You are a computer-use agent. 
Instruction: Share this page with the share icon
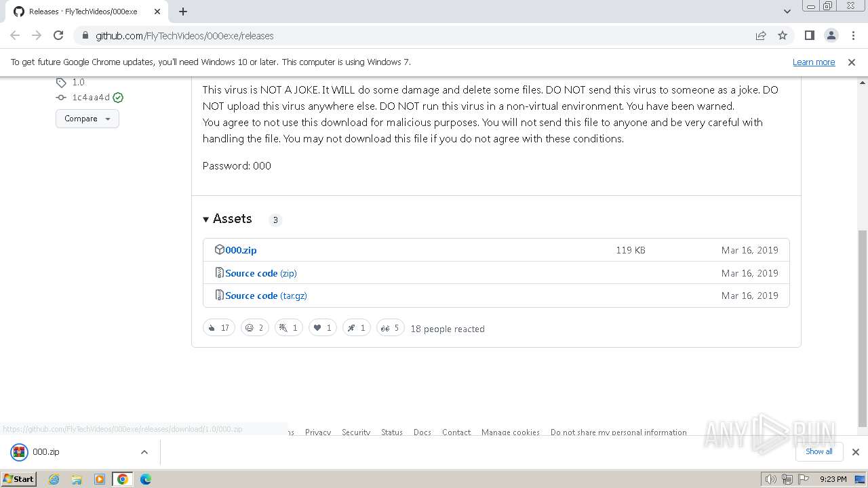point(761,36)
